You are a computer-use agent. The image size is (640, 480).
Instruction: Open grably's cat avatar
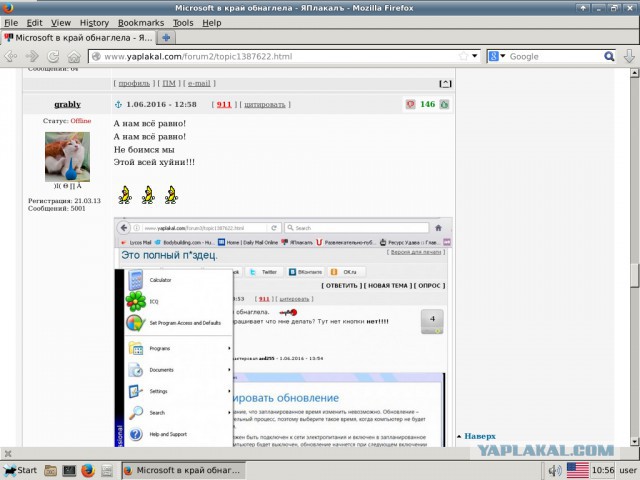[67, 157]
